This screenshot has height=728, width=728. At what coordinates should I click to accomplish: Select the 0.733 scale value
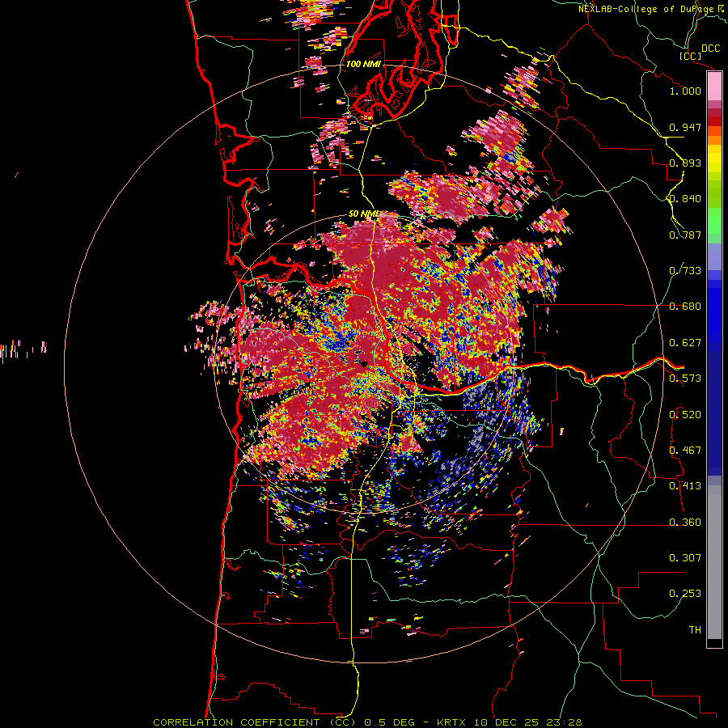pos(685,271)
